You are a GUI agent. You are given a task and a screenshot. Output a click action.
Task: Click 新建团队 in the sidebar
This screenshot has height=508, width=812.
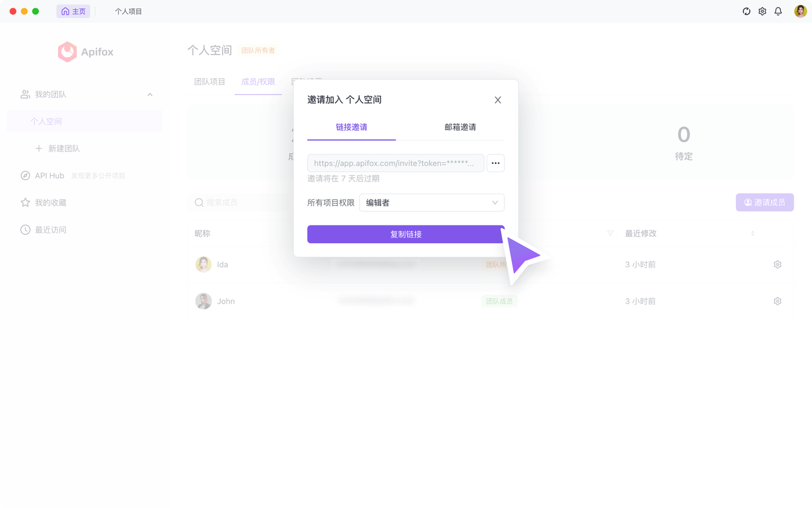point(64,149)
